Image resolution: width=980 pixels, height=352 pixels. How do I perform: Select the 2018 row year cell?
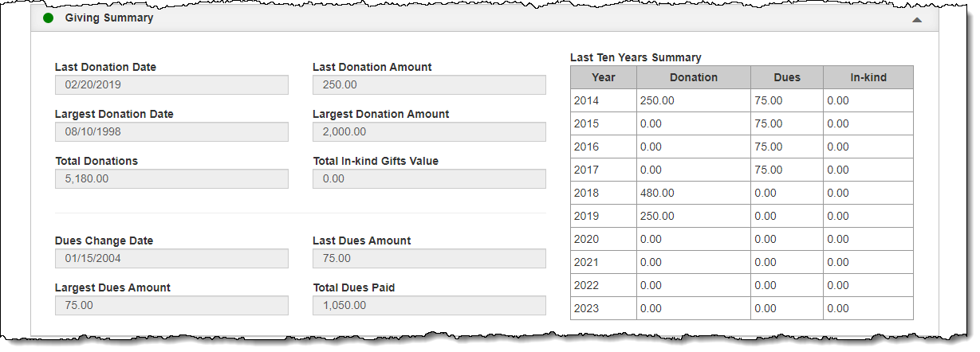[604, 193]
